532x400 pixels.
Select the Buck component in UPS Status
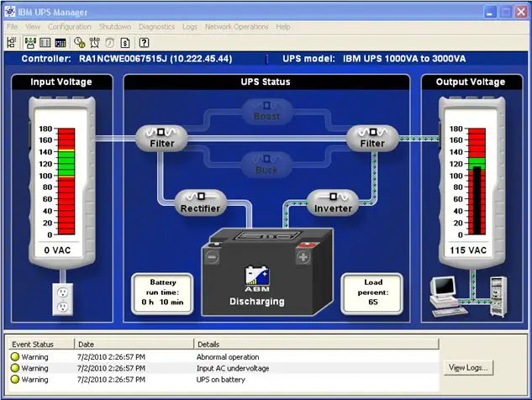tap(266, 164)
